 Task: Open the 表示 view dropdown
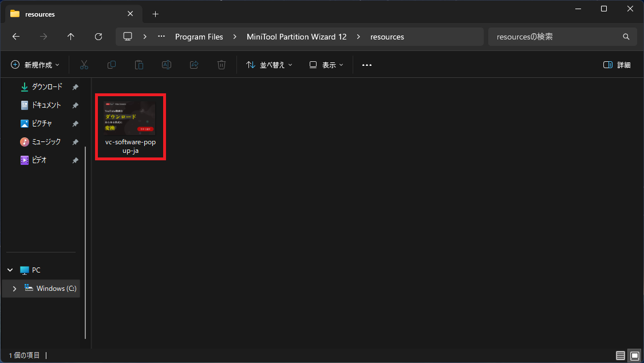326,65
